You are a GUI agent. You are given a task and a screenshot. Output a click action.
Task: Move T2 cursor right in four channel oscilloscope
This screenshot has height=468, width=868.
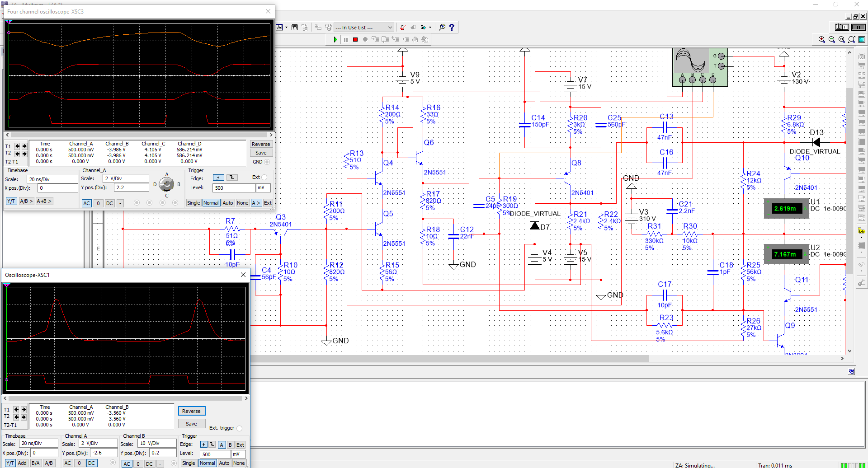pos(24,154)
